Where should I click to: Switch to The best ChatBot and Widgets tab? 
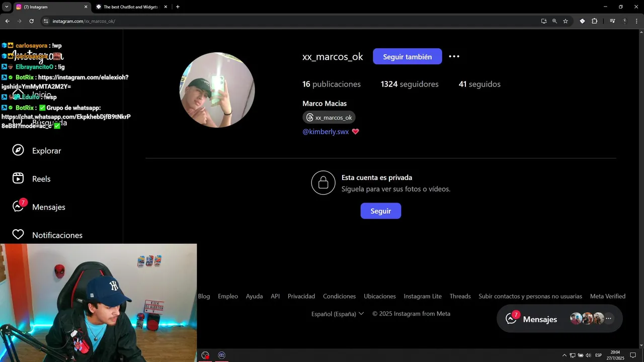pyautogui.click(x=131, y=7)
